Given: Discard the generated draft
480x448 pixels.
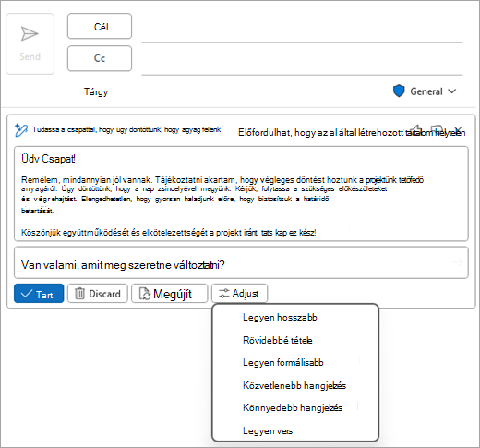Looking at the screenshot, I should (98, 294).
